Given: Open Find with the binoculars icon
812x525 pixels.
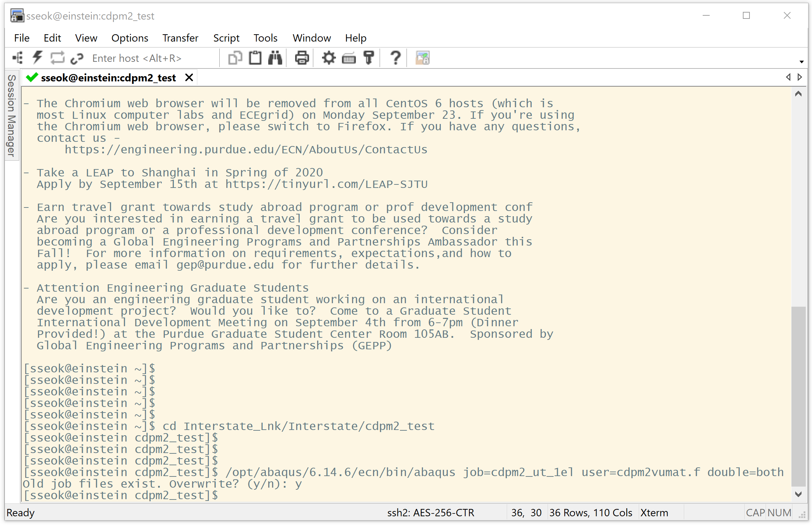Looking at the screenshot, I should [x=275, y=58].
